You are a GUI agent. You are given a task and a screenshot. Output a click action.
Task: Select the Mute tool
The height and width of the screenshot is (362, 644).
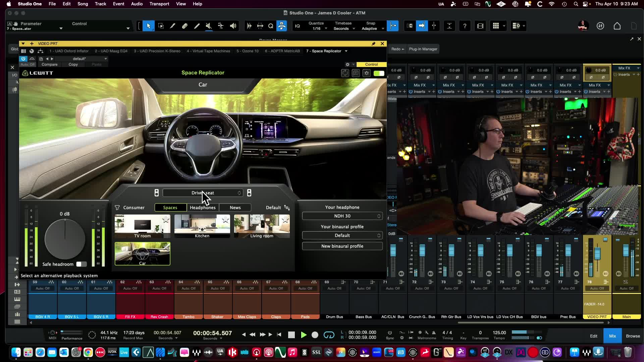tap(209, 26)
